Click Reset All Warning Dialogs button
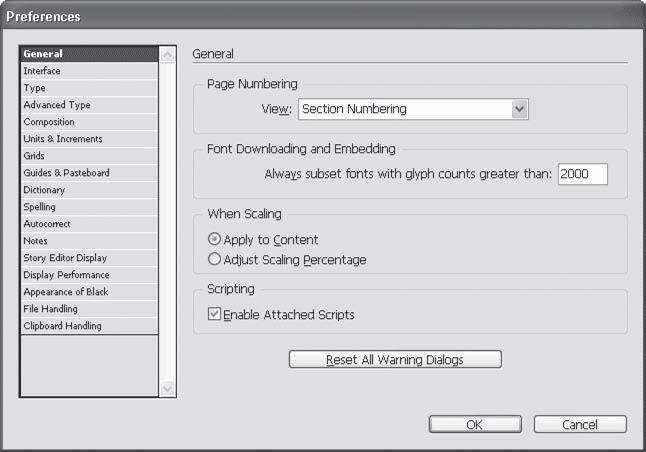The height and width of the screenshot is (452, 646). click(x=395, y=359)
